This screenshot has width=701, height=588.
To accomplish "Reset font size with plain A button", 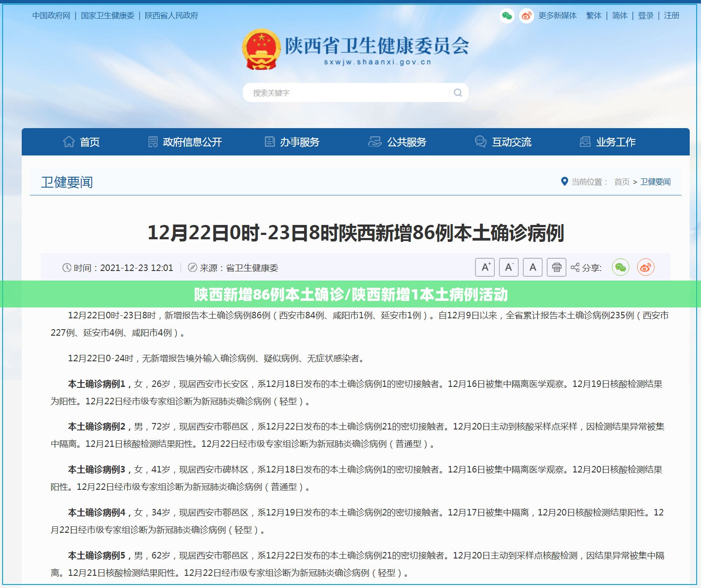I will click(x=532, y=267).
